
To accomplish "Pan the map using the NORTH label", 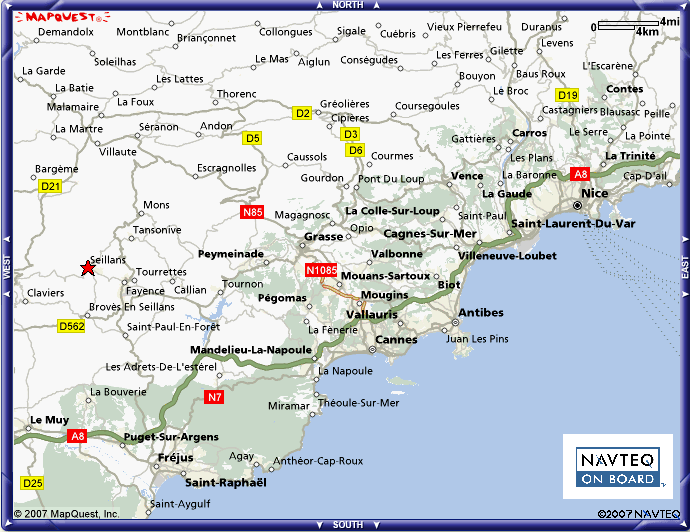I will (348, 5).
